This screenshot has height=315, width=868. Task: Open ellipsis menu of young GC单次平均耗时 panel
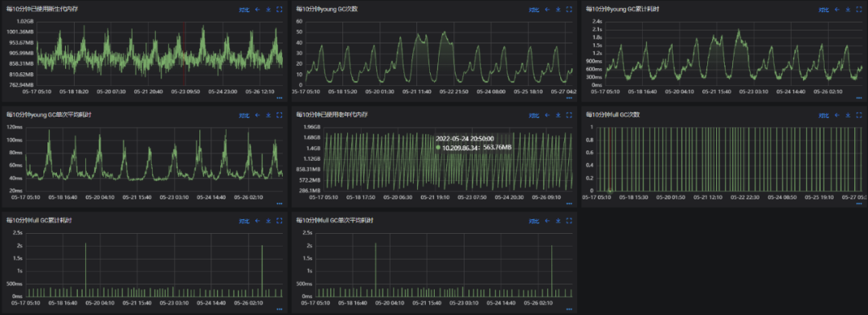click(280, 204)
